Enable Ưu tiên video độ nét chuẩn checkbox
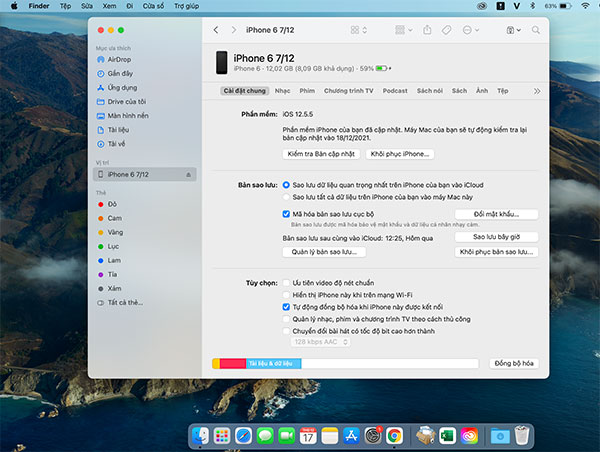 coord(286,283)
